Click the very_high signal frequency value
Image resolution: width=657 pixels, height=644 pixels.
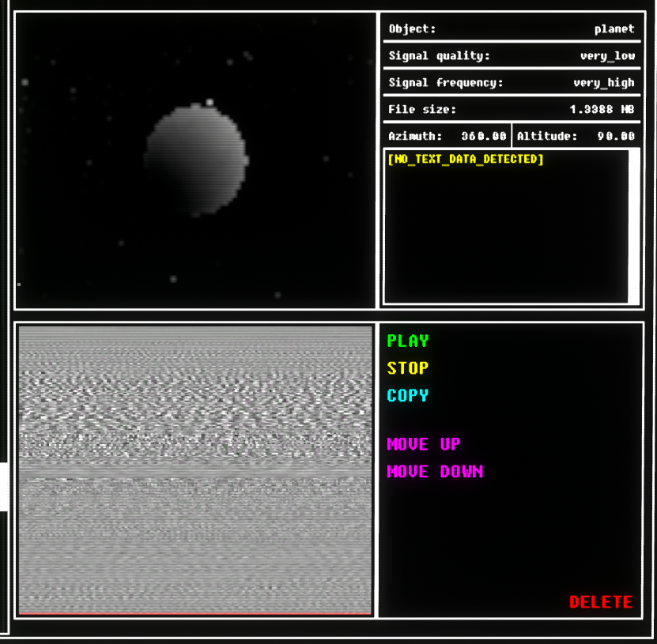pos(604,83)
